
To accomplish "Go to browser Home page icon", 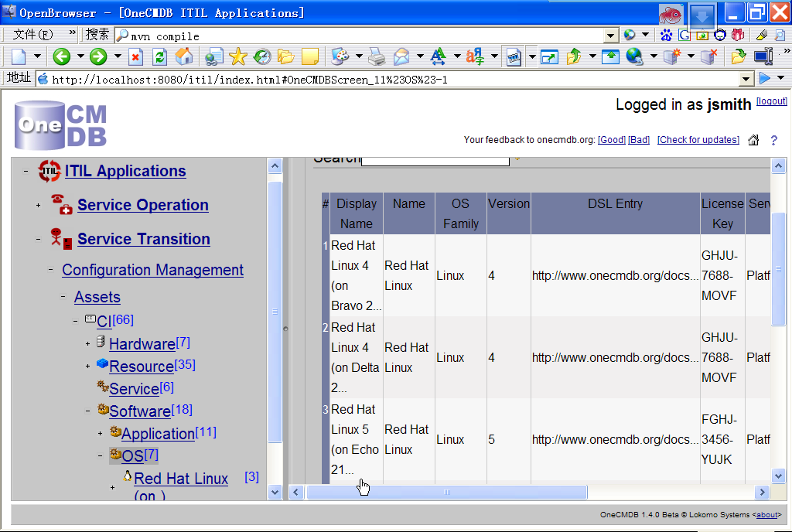I will click(x=184, y=56).
